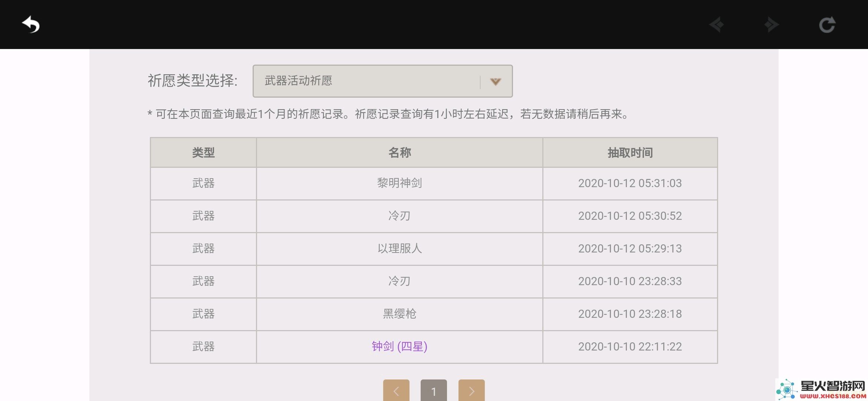Click the note about wish record delay
The height and width of the screenshot is (401, 868).
388,114
